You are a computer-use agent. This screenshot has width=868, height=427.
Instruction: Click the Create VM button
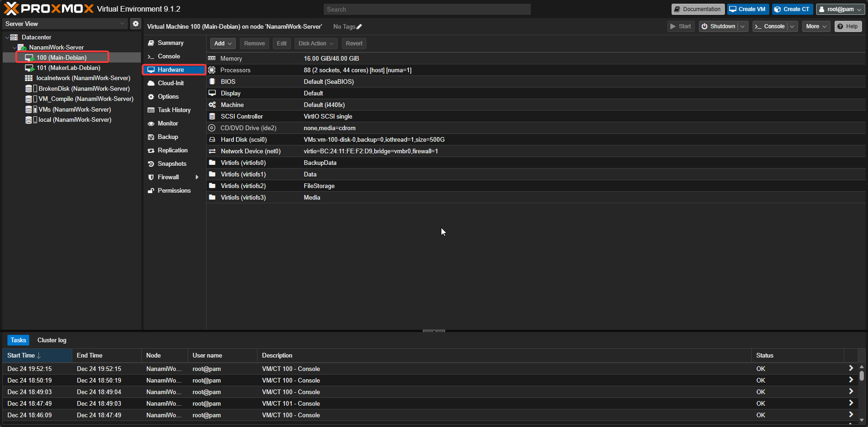[x=748, y=9]
